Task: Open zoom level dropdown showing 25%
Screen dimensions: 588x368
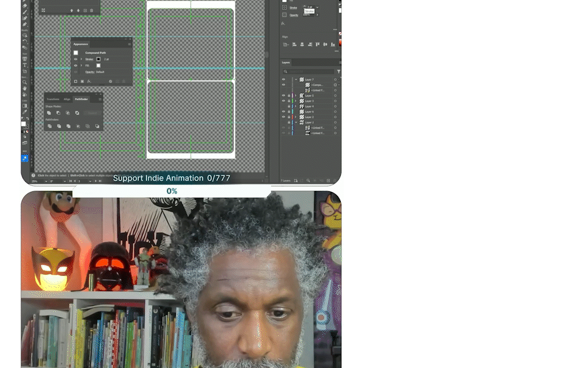Action: coord(46,181)
